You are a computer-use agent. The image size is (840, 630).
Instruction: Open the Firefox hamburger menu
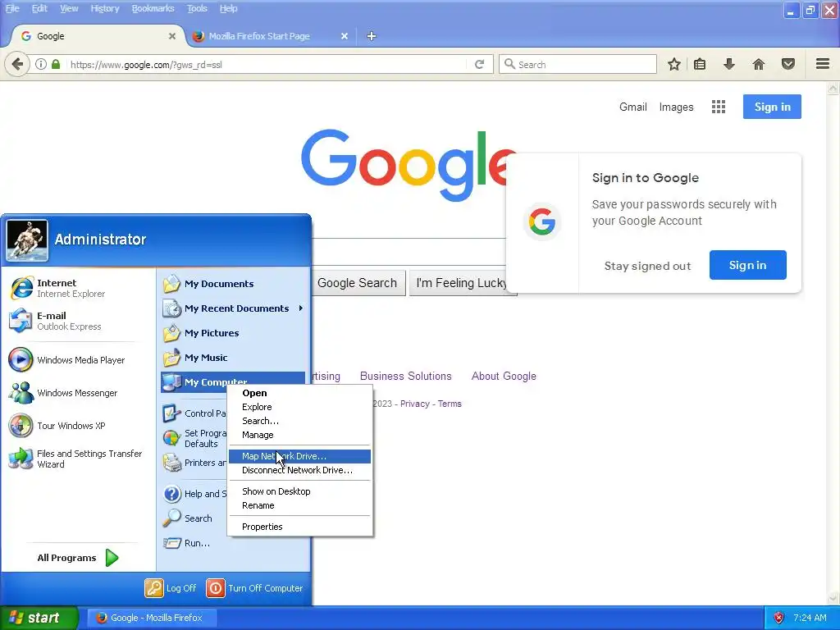pyautogui.click(x=823, y=64)
